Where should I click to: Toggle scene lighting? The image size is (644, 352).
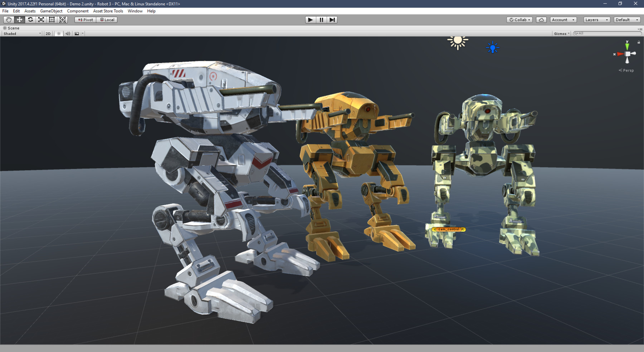coord(58,33)
